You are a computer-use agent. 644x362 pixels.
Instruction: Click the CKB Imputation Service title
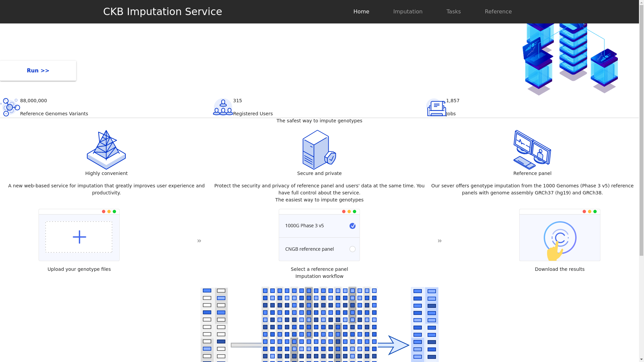[x=162, y=12]
